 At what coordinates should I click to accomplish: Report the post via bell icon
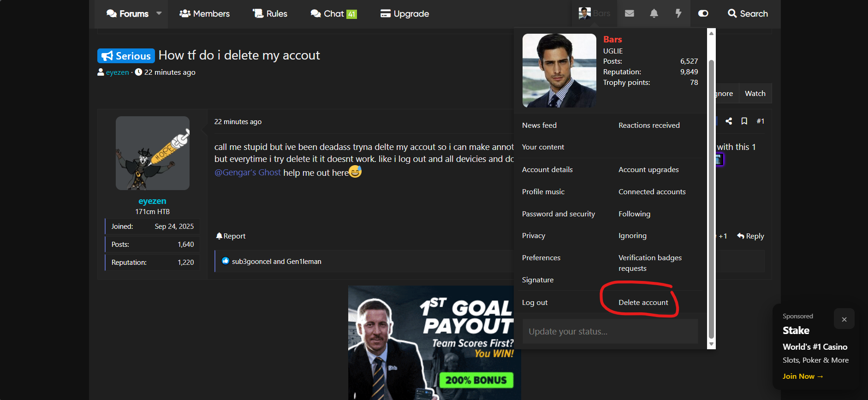pos(231,236)
